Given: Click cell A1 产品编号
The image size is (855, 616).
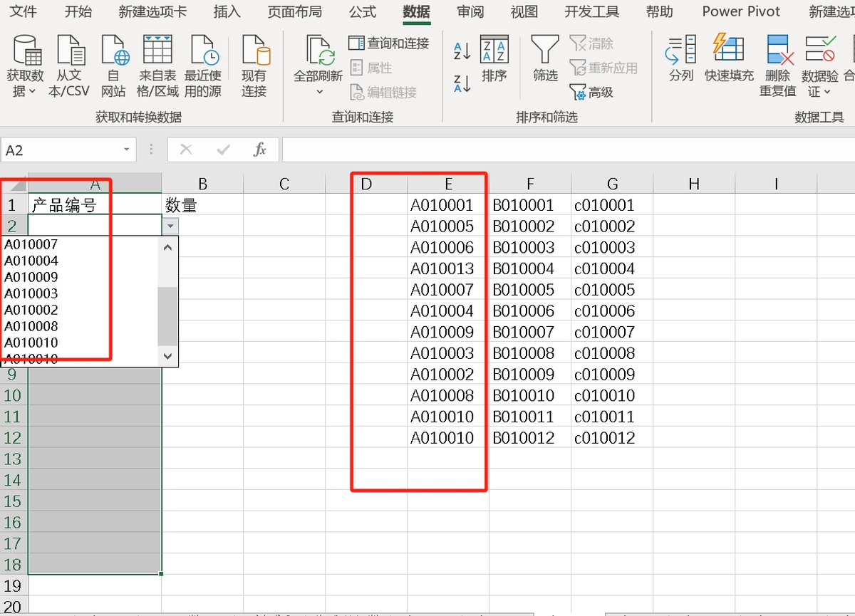Looking at the screenshot, I should [x=94, y=205].
